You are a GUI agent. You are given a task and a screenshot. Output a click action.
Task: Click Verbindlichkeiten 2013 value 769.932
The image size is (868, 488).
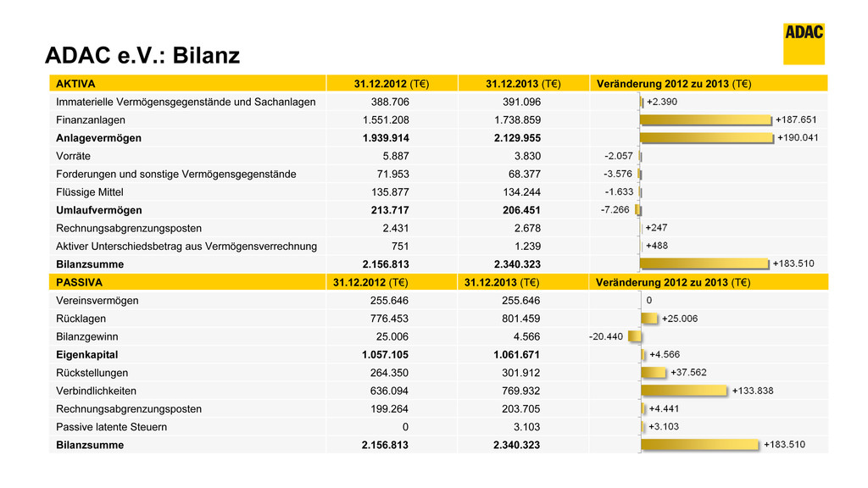(521, 391)
